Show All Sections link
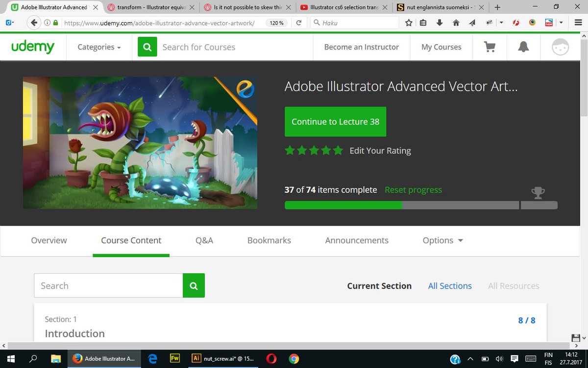Viewport: 588px width, 368px height. (x=450, y=286)
